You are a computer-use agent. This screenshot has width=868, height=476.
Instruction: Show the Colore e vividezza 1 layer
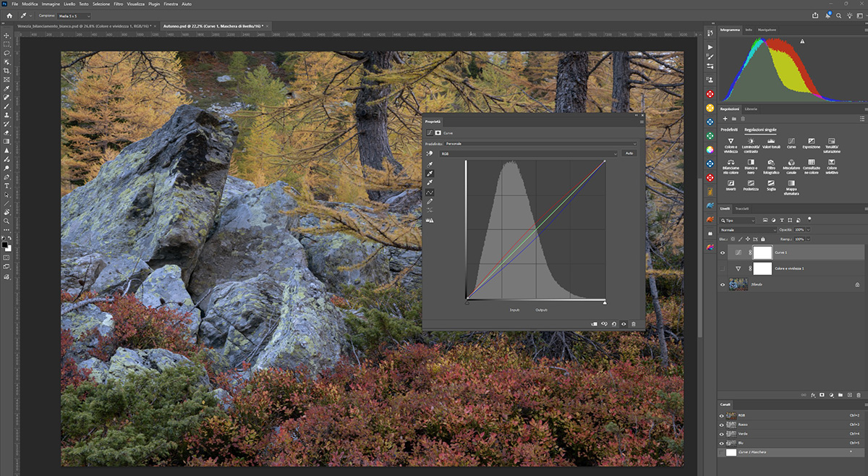[722, 268]
